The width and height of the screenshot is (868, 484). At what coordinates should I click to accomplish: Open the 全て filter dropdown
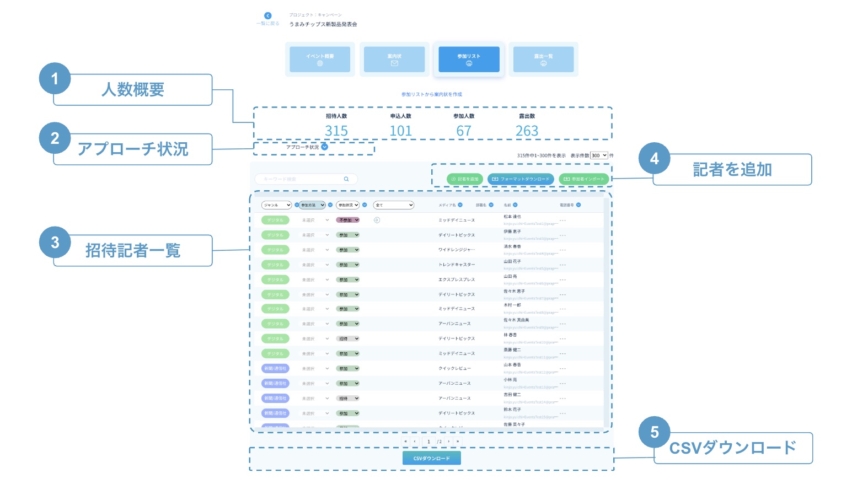pos(393,205)
